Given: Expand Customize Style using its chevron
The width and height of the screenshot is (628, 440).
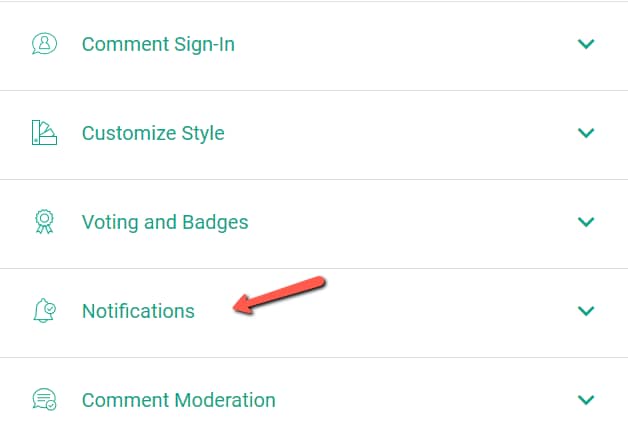Looking at the screenshot, I should [x=586, y=133].
